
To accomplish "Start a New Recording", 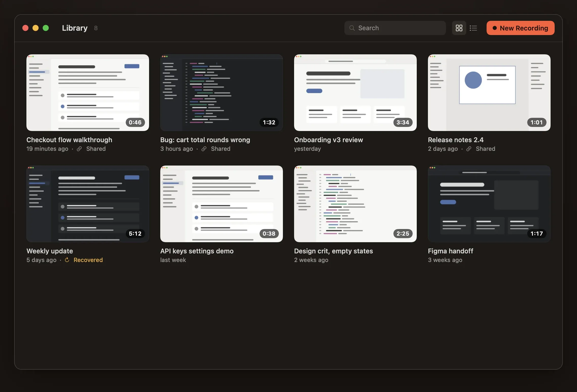I will click(x=520, y=28).
